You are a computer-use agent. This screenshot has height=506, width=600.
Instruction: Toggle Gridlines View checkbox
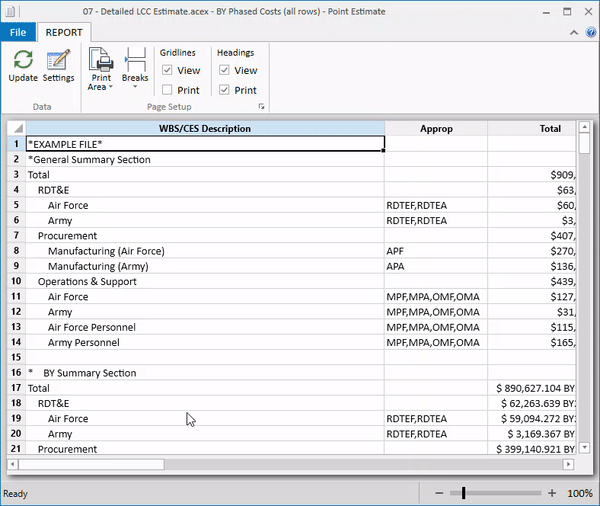click(x=167, y=71)
